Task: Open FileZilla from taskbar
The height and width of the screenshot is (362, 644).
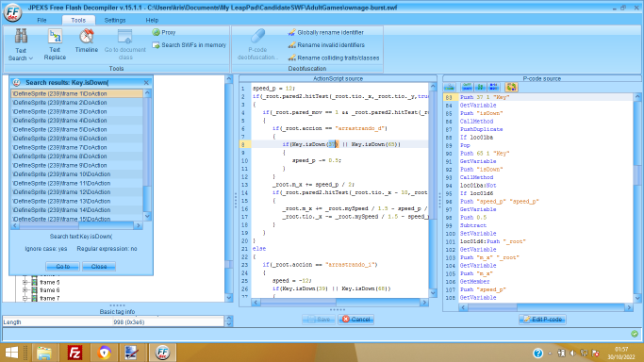Action: (x=74, y=353)
